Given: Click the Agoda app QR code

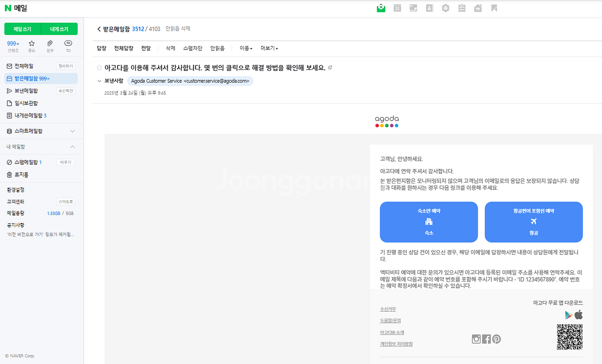Looking at the screenshot, I should coord(569,337).
